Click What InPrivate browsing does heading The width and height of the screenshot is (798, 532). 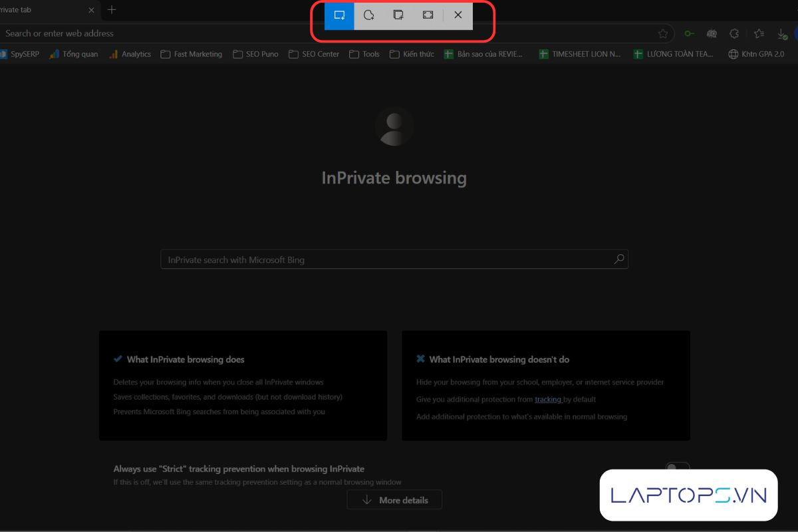tap(186, 359)
